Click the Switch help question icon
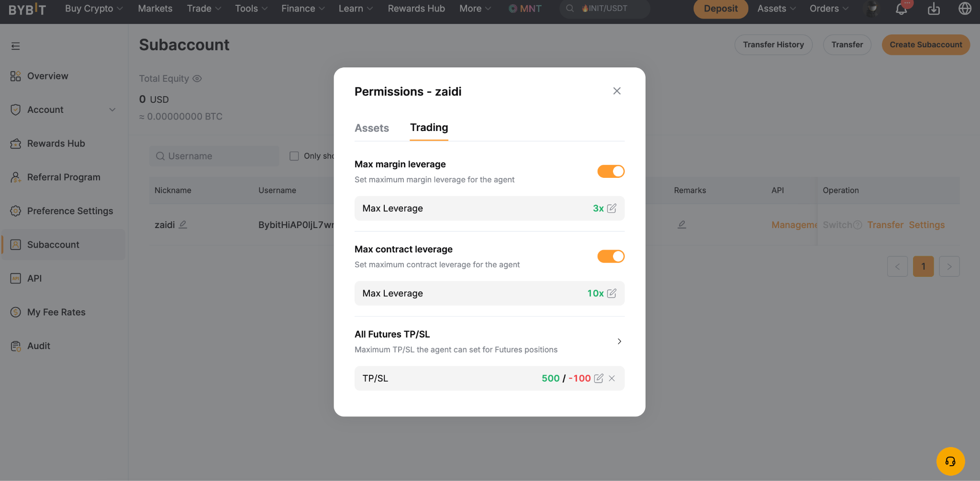The image size is (980, 481). [x=857, y=225]
